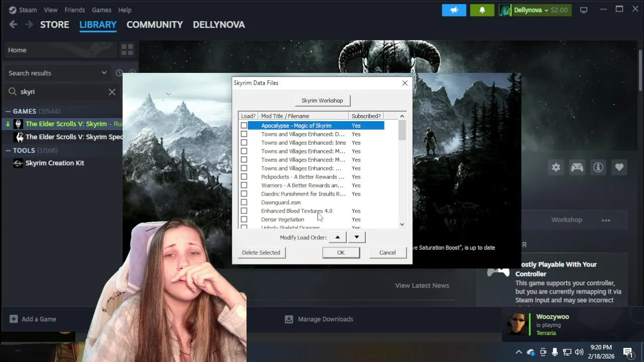Click the mod list scroll-up arrow

click(x=402, y=116)
